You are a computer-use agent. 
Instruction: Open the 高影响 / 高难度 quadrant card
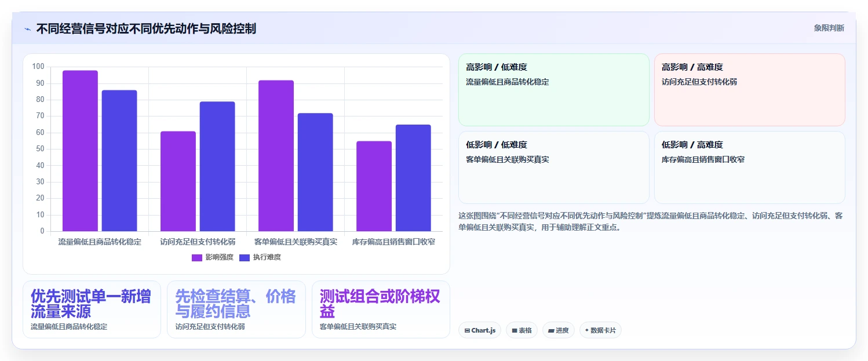point(750,90)
